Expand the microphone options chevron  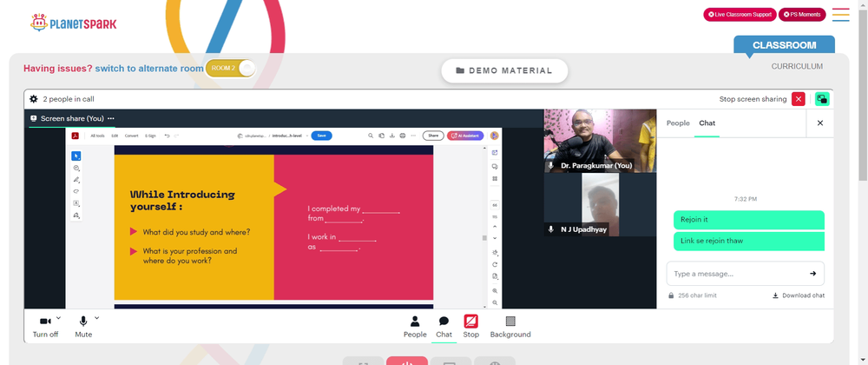(97, 318)
